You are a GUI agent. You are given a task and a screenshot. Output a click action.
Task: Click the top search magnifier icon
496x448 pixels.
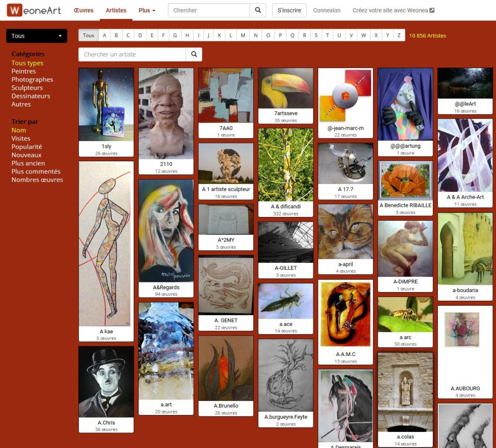pos(258,10)
